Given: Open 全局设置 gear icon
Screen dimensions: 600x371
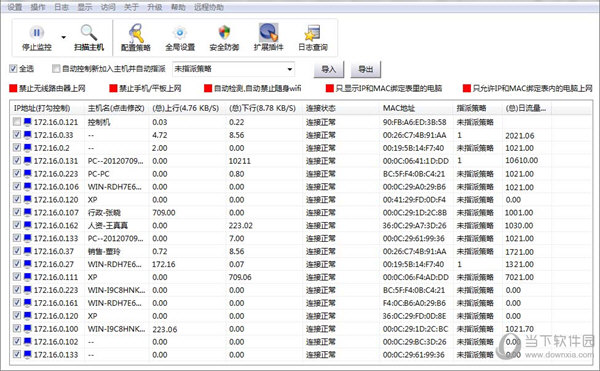Looking at the screenshot, I should click(180, 33).
